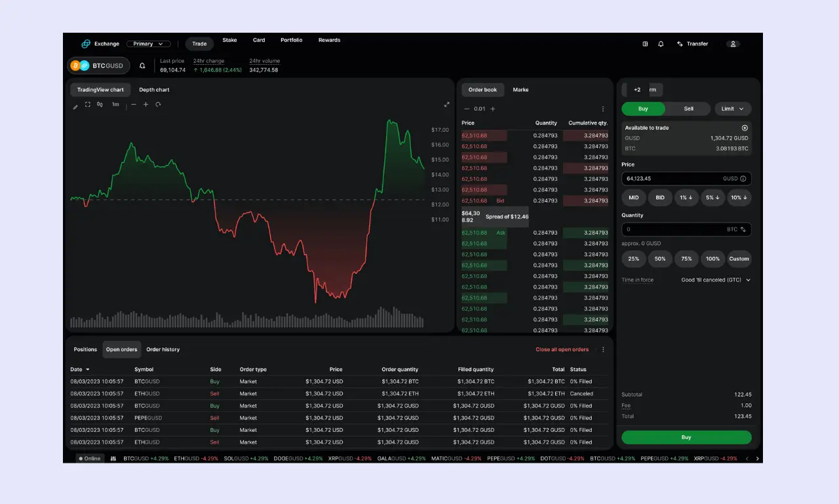Open the layout grid icon in header

[x=645, y=44]
